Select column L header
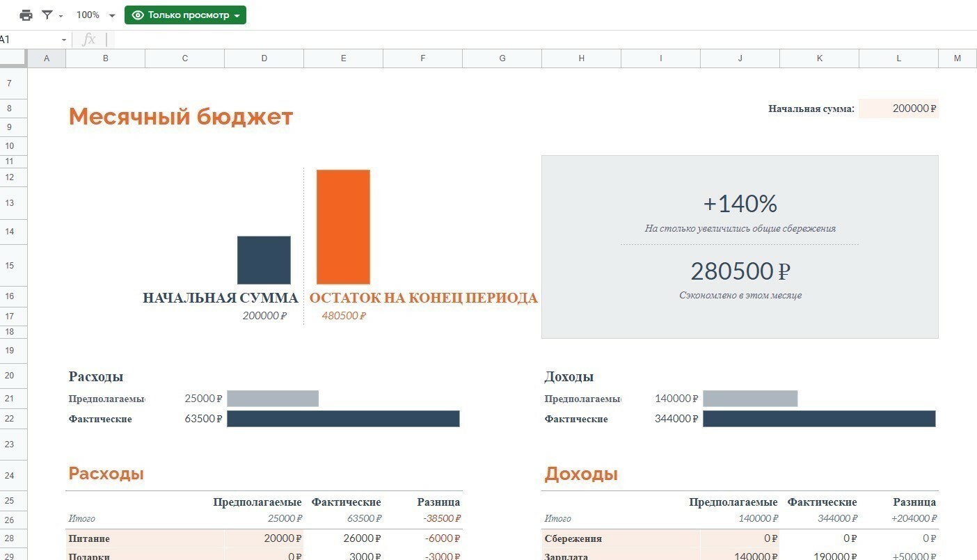Screen dimensions: 977x560 899,58
